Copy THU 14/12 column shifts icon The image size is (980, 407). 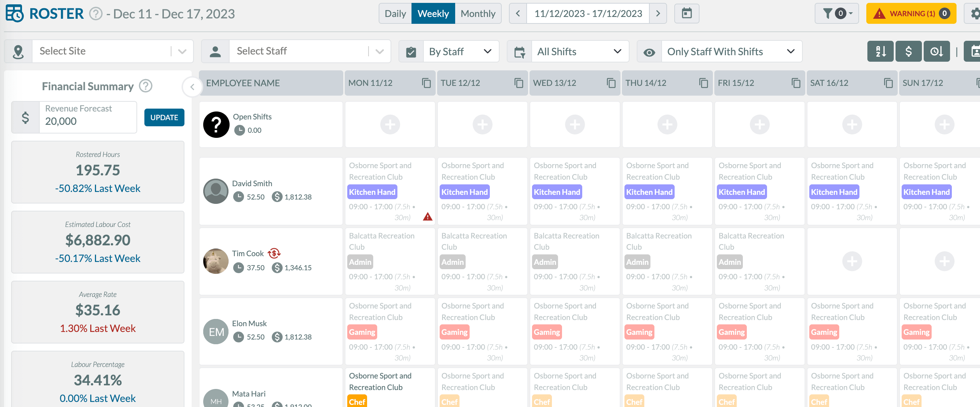click(704, 83)
